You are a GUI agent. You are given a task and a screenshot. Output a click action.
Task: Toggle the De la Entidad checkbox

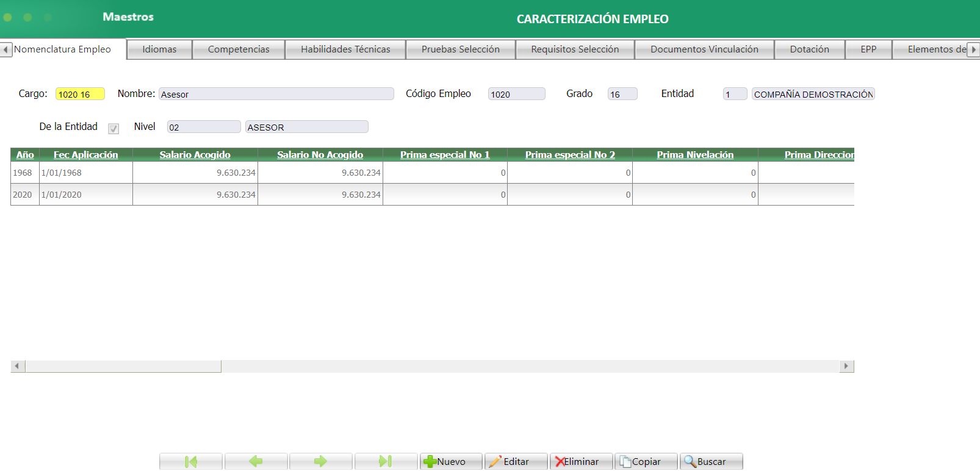point(113,128)
